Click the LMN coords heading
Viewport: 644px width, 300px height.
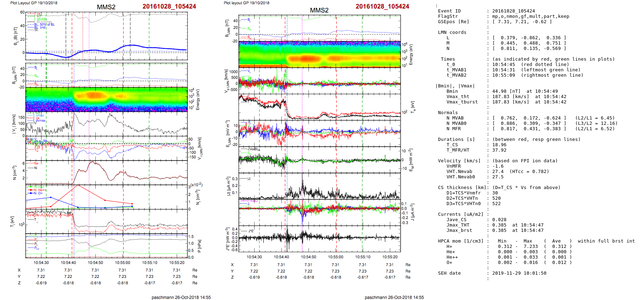point(452,32)
